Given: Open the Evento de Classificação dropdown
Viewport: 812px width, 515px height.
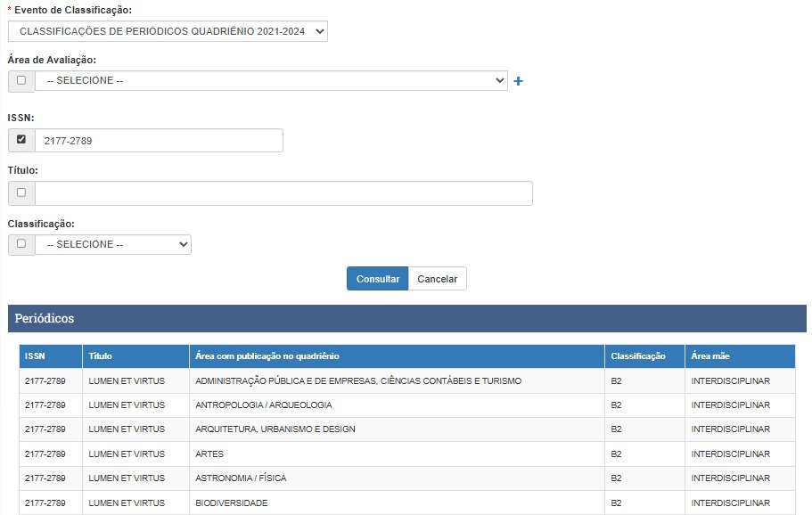Looking at the screenshot, I should click(168, 31).
